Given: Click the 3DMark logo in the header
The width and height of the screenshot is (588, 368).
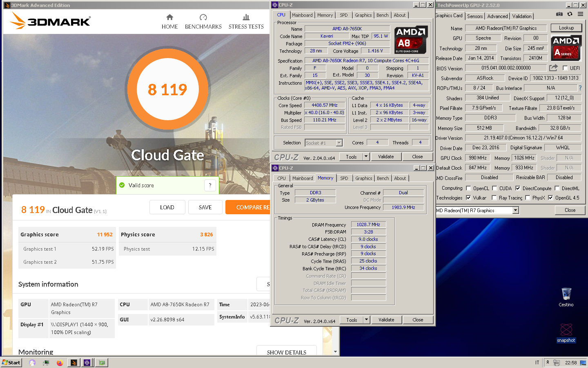Looking at the screenshot, I should pos(50,20).
